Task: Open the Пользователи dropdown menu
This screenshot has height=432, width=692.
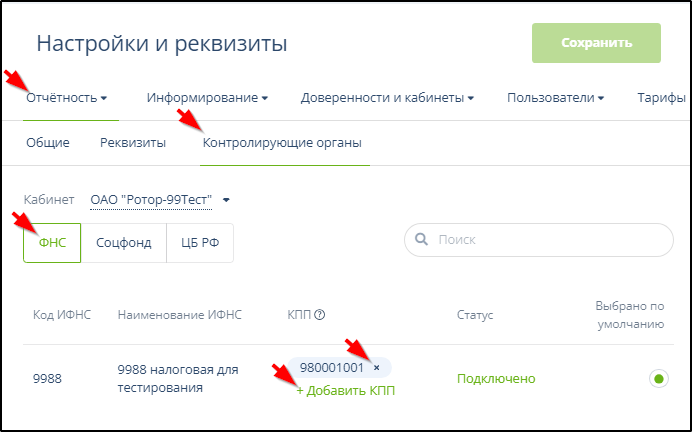Action: click(x=556, y=98)
